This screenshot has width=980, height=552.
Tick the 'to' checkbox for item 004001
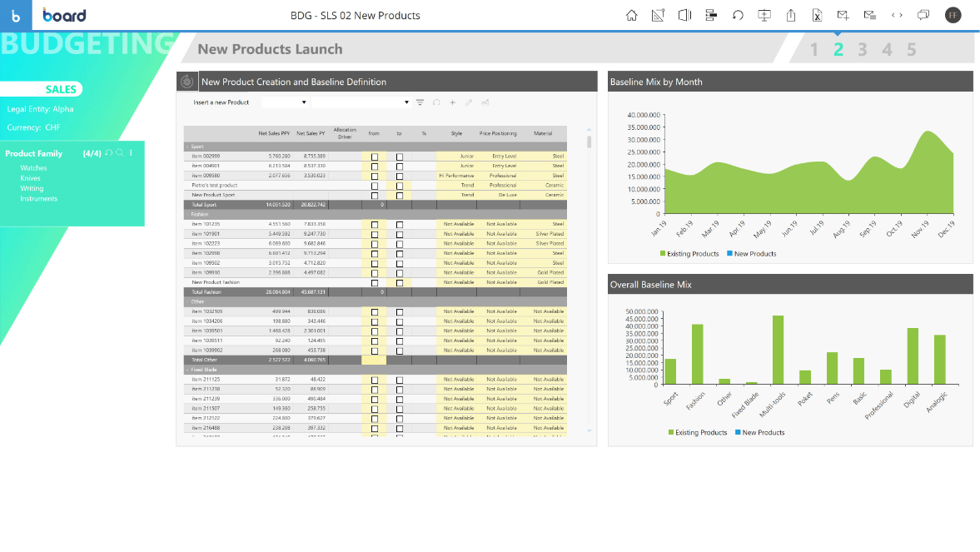click(x=400, y=166)
